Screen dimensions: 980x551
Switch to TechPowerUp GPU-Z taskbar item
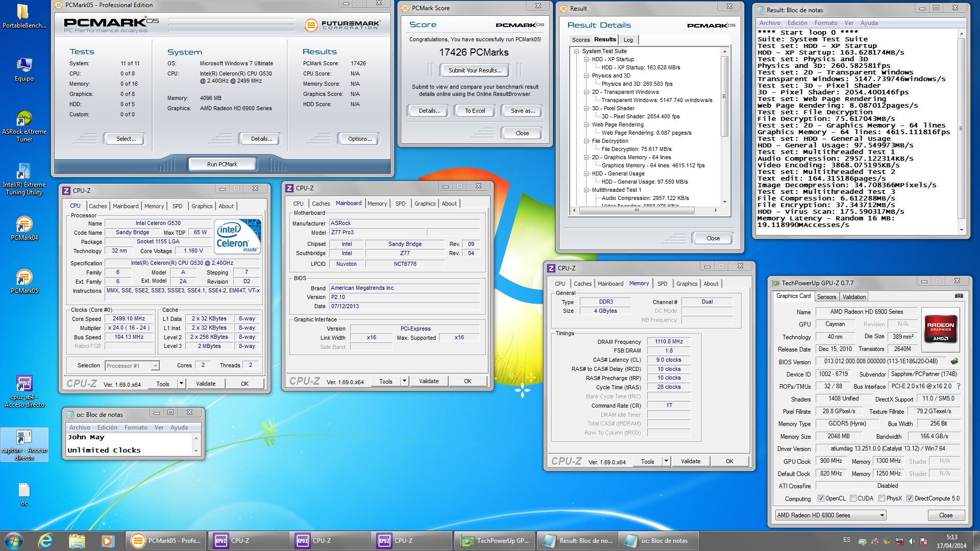coord(494,541)
